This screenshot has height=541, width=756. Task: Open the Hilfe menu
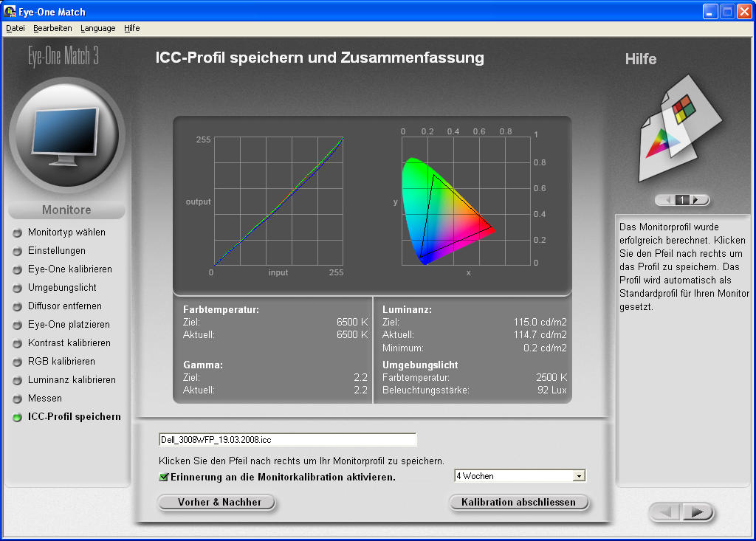pyautogui.click(x=132, y=28)
